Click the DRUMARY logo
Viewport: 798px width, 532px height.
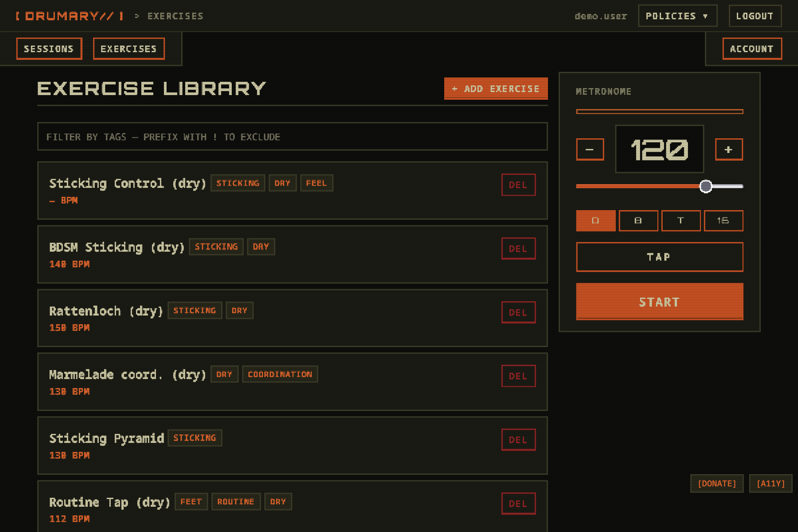(x=69, y=16)
